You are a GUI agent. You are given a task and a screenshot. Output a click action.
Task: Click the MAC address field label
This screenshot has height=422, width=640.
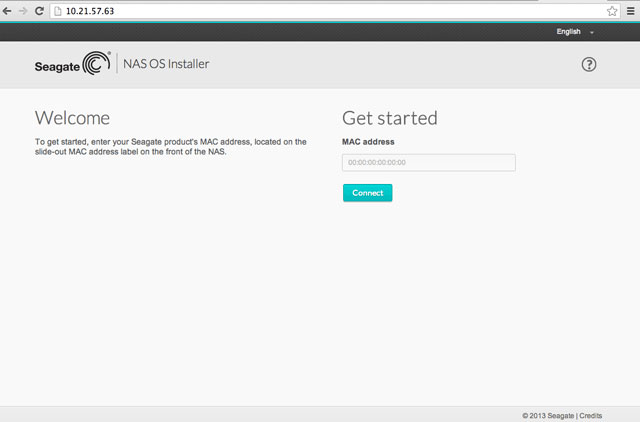pyautogui.click(x=369, y=142)
